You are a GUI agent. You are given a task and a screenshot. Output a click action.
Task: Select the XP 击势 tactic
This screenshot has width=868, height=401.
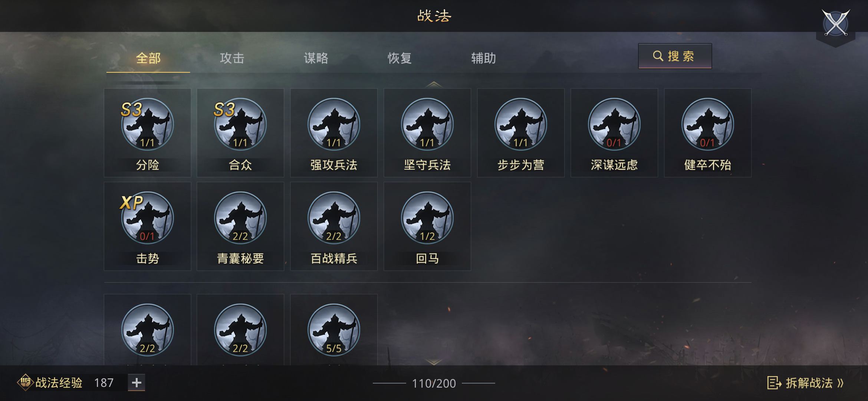148,226
